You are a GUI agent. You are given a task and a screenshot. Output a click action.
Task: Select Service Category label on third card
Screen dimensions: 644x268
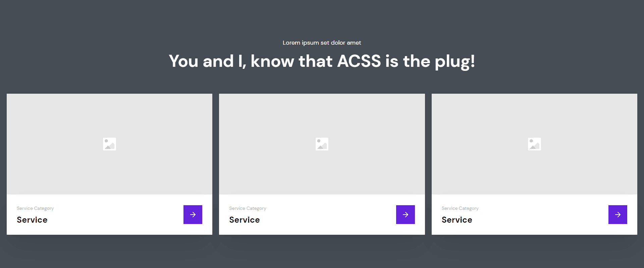(460, 208)
